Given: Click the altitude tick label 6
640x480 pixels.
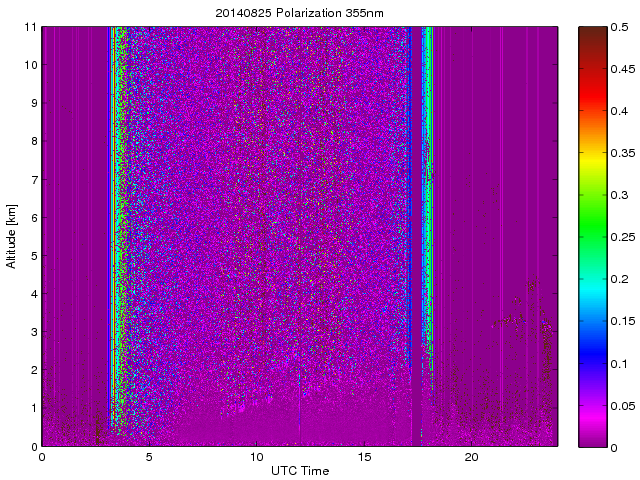Looking at the screenshot, I should (33, 218).
